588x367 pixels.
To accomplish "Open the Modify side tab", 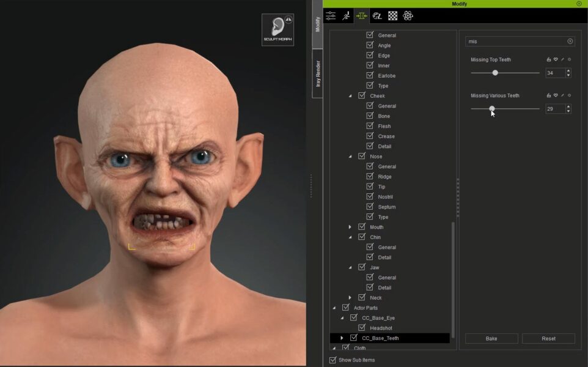I will coord(317,26).
